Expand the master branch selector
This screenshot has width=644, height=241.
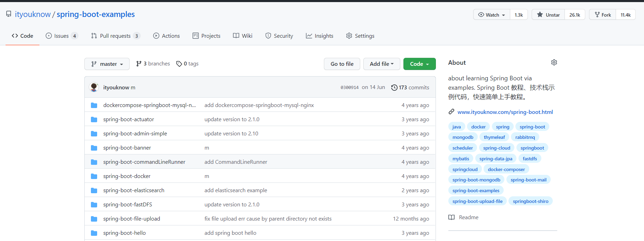pyautogui.click(x=107, y=64)
